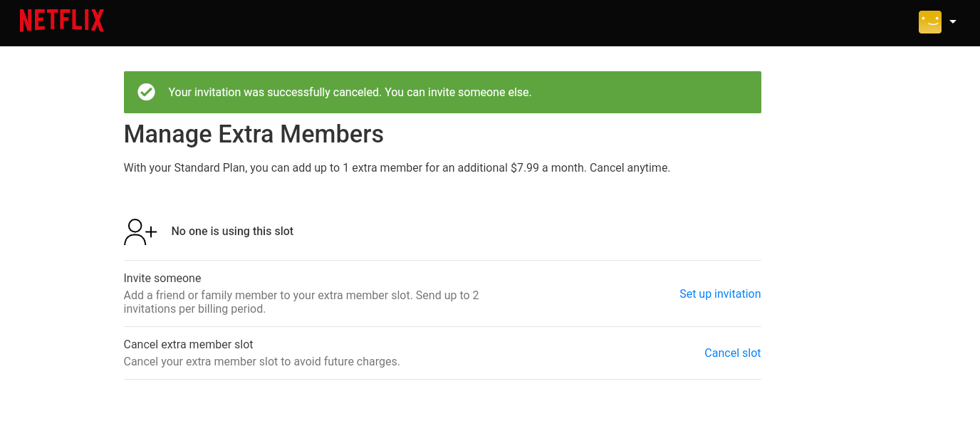Open the yellow smiley profile avatar
Image resolution: width=980 pixels, height=436 pixels.
(929, 22)
